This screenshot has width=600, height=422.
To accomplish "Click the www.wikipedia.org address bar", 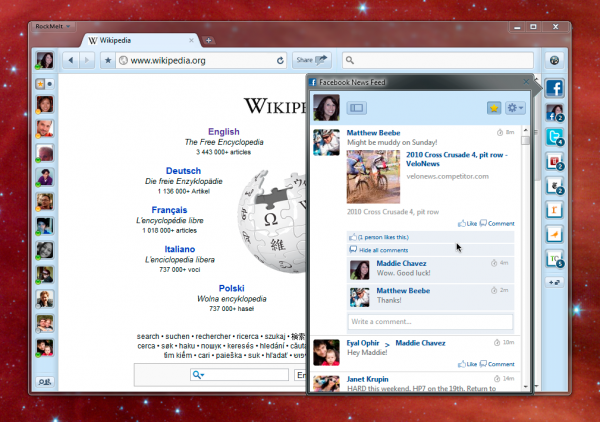I will coord(201,60).
